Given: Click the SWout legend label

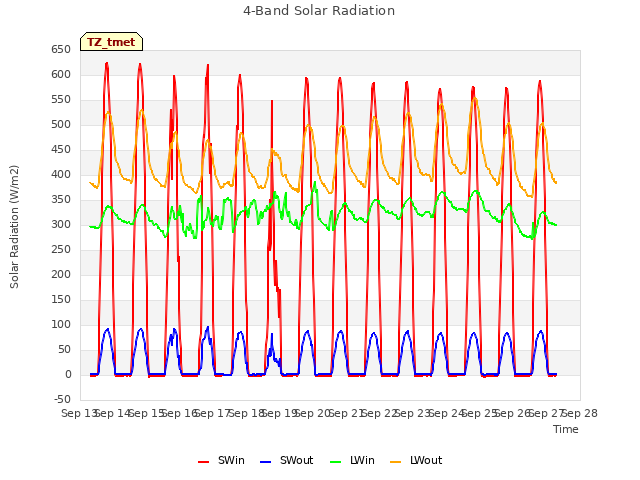Looking at the screenshot, I should pos(296,460).
